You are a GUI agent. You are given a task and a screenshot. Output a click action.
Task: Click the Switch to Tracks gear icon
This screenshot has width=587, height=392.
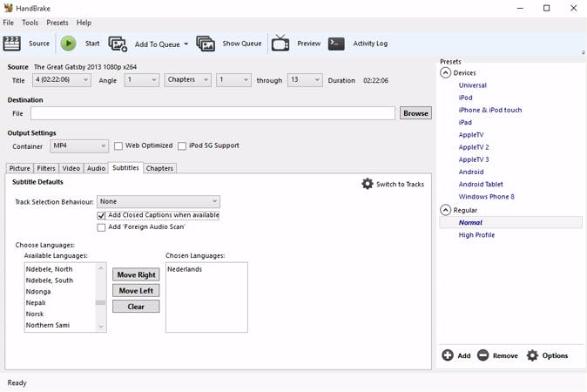368,184
